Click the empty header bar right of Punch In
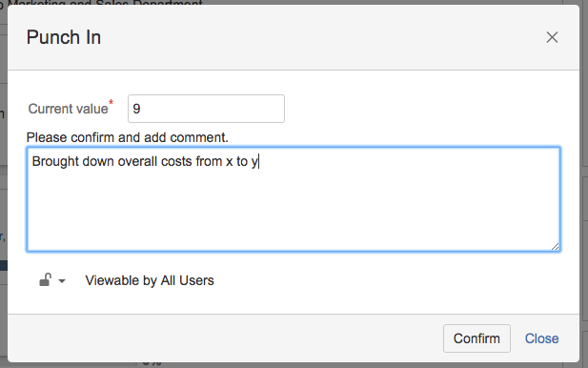The width and height of the screenshot is (588, 368). coord(322,37)
